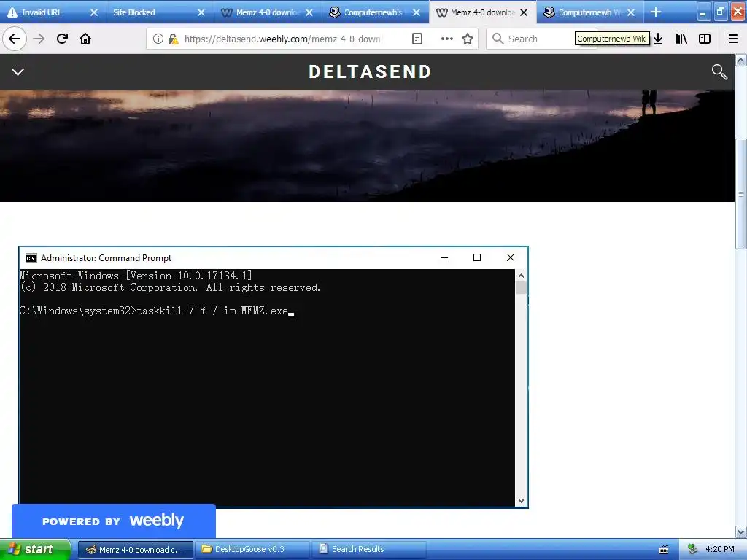Select the Memz 4-0 download taskbar button

click(135, 550)
